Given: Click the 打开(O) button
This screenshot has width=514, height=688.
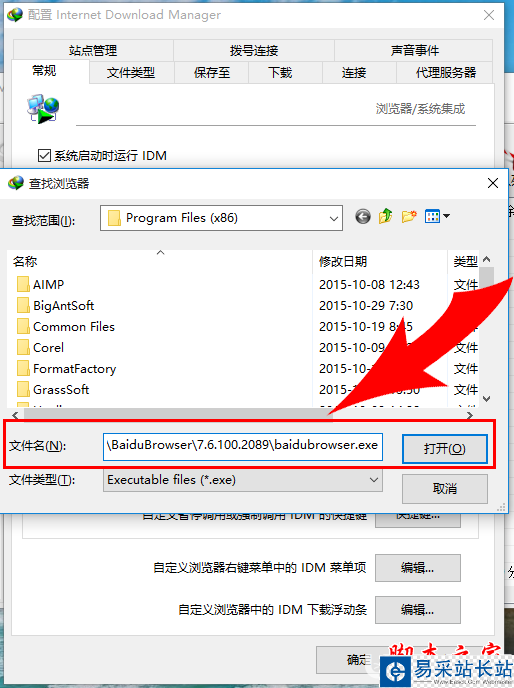Looking at the screenshot, I should click(x=445, y=448).
